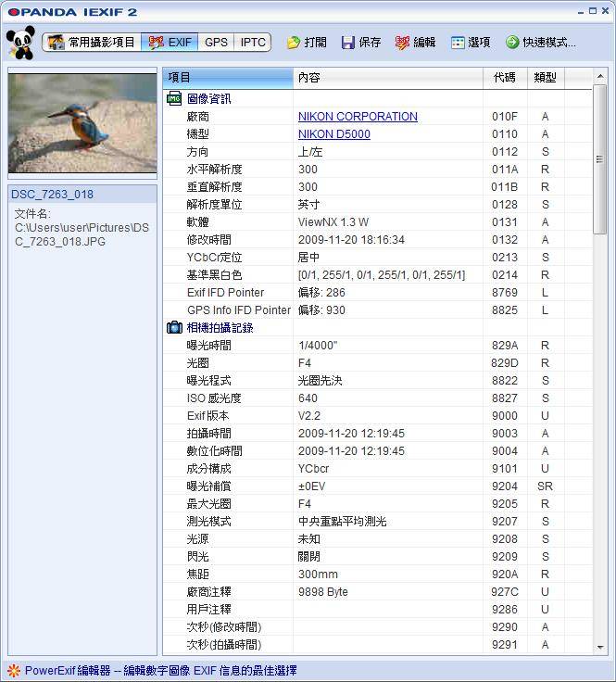The height and width of the screenshot is (682, 616).
Task: Select the ISO 感光度 row
Action: (x=378, y=398)
